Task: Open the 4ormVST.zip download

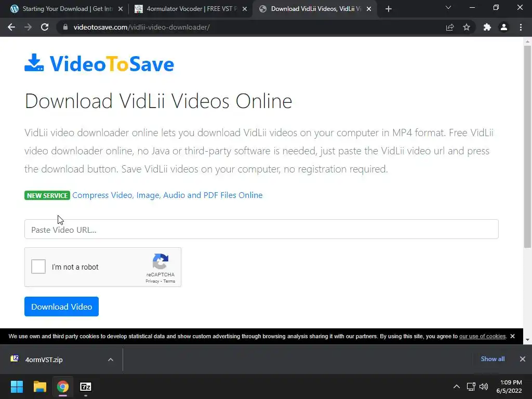Action: tap(44, 360)
